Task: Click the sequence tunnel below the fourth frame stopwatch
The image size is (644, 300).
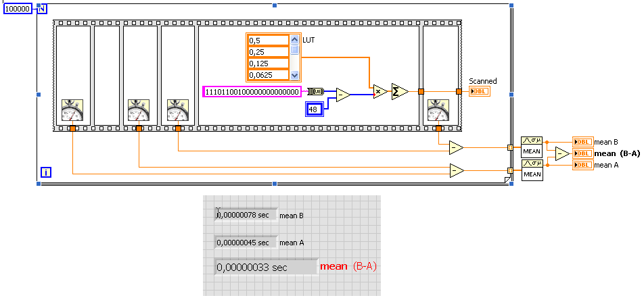Action: point(178,128)
